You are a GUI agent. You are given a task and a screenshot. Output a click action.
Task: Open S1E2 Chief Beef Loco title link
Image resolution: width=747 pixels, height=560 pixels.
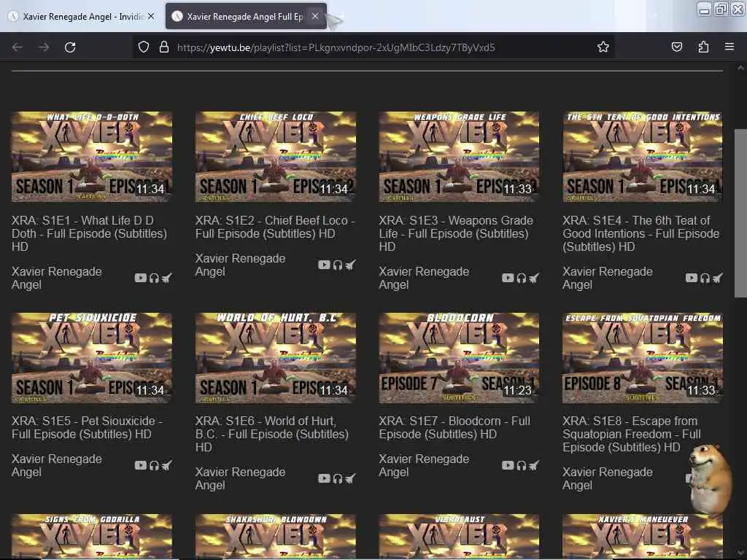coord(275,227)
